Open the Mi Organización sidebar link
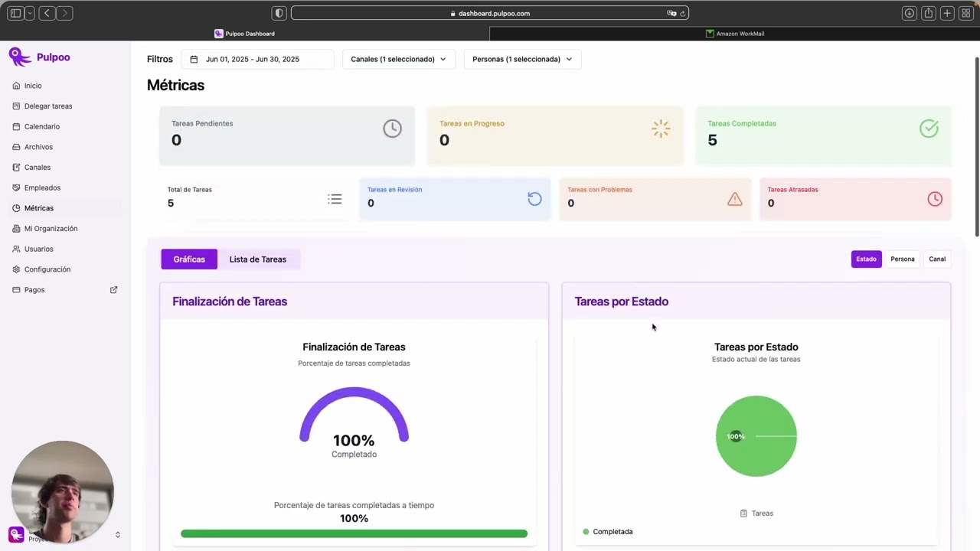 (x=51, y=229)
